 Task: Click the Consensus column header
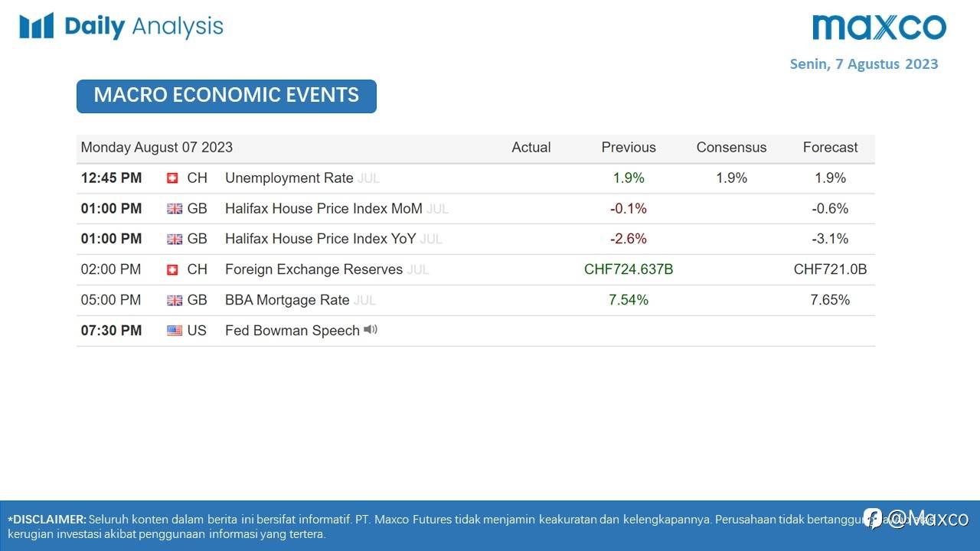pyautogui.click(x=731, y=148)
